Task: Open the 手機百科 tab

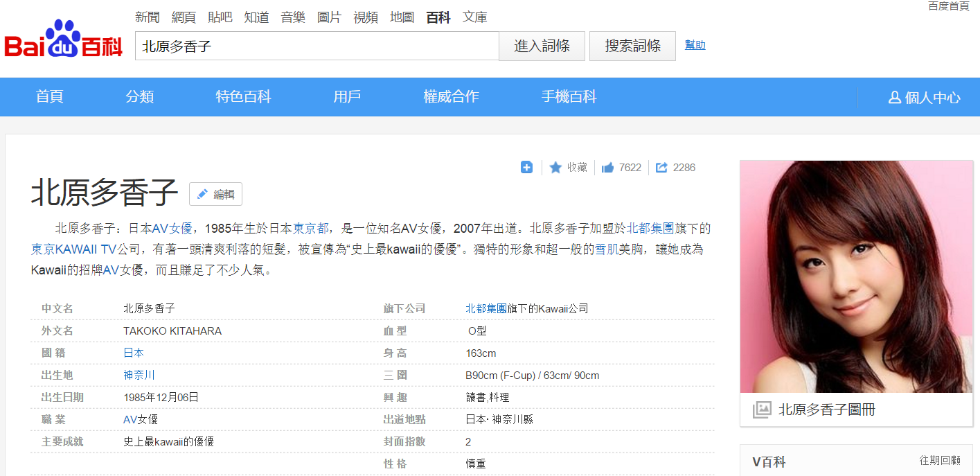Action: click(x=569, y=97)
